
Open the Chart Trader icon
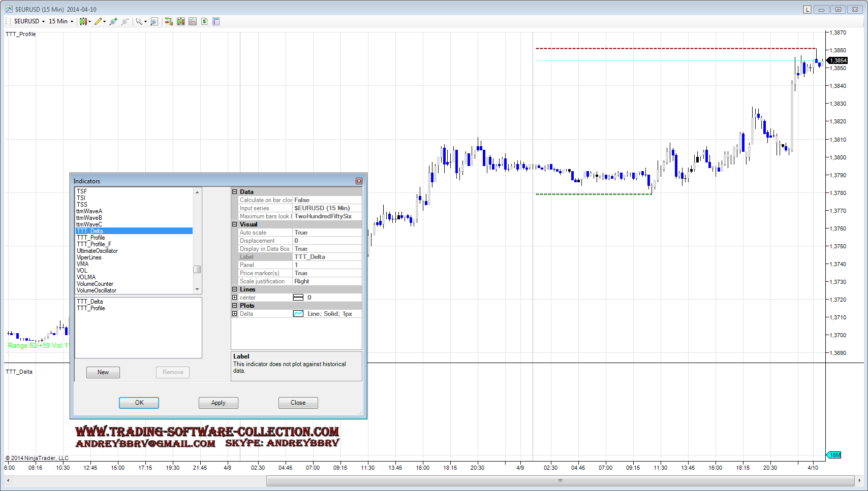tap(169, 21)
